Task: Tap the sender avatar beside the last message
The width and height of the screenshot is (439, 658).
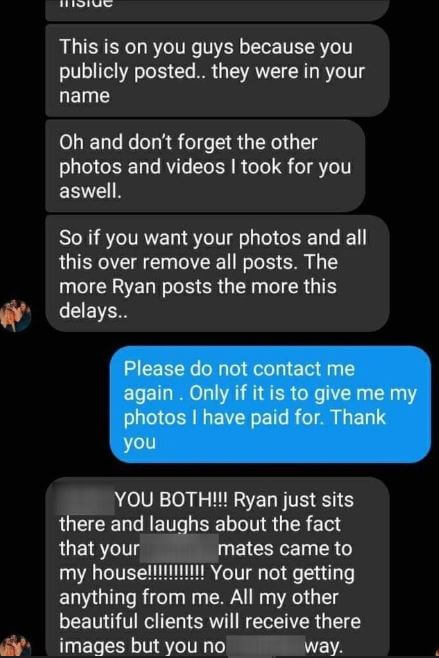Action: point(16,646)
